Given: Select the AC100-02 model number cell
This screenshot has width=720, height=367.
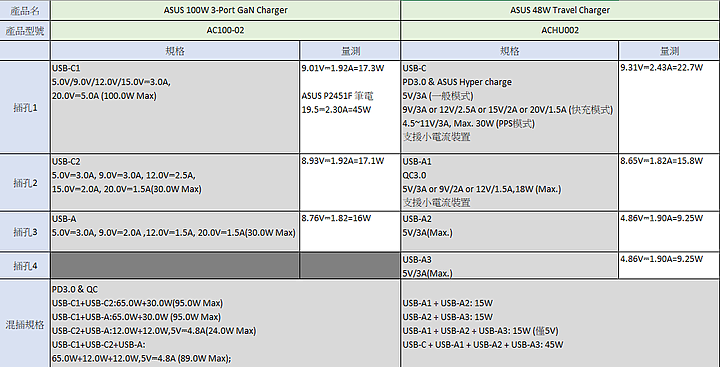Looking at the screenshot, I should coord(225,30).
